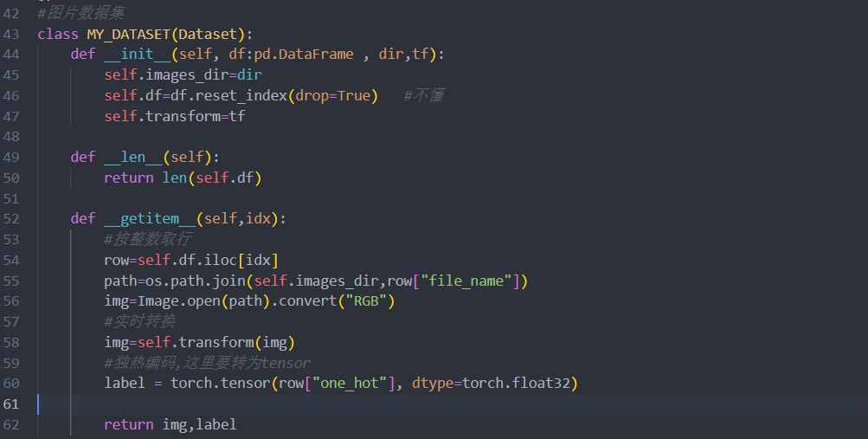Click self.images_dir=dir assignment on line 45
This screenshot has width=868, height=439.
pyautogui.click(x=183, y=74)
